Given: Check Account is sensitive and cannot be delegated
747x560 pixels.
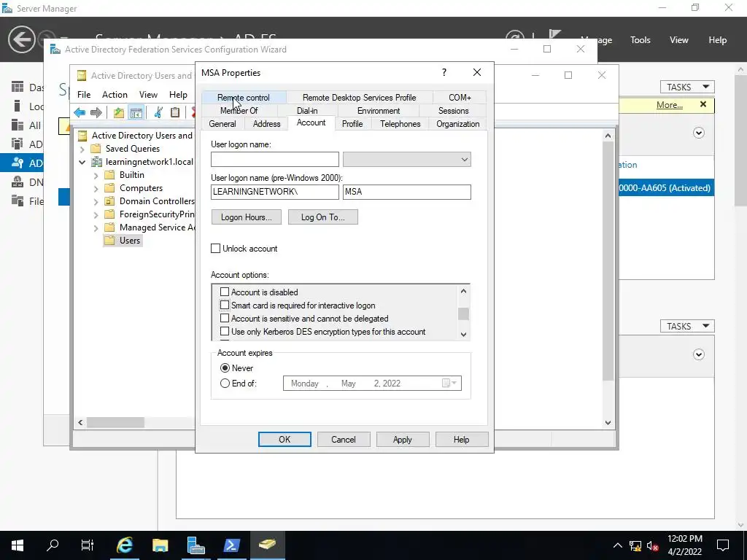Looking at the screenshot, I should [x=225, y=318].
